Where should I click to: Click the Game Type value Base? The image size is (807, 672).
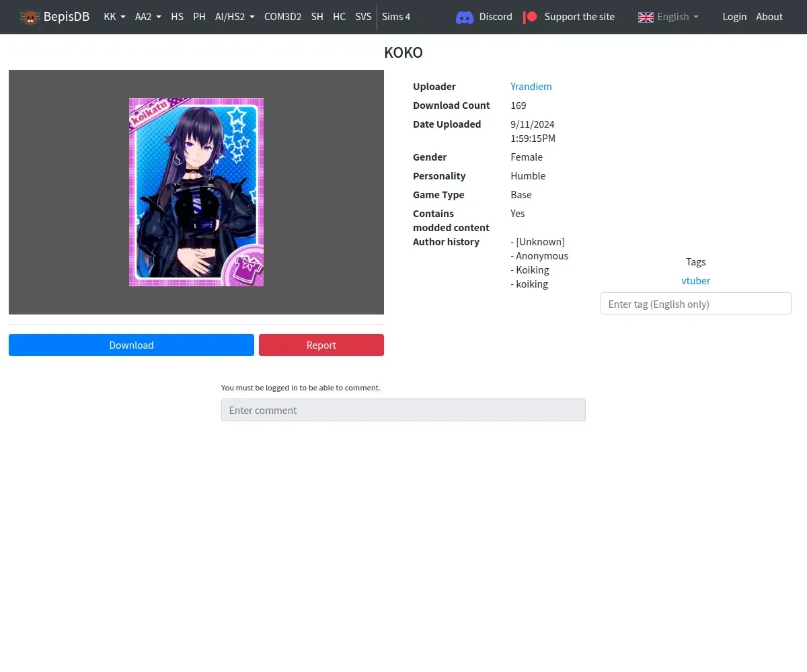coord(521,195)
